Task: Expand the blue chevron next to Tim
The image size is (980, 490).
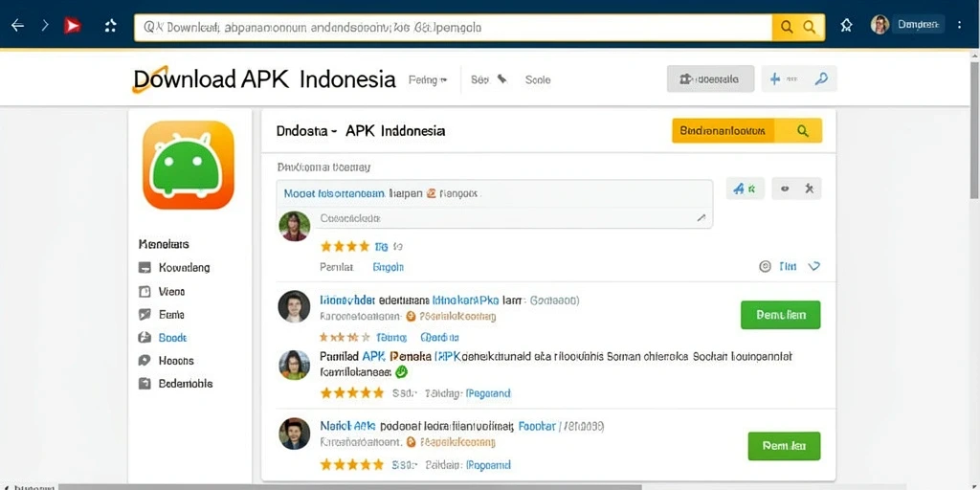Action: point(813,266)
